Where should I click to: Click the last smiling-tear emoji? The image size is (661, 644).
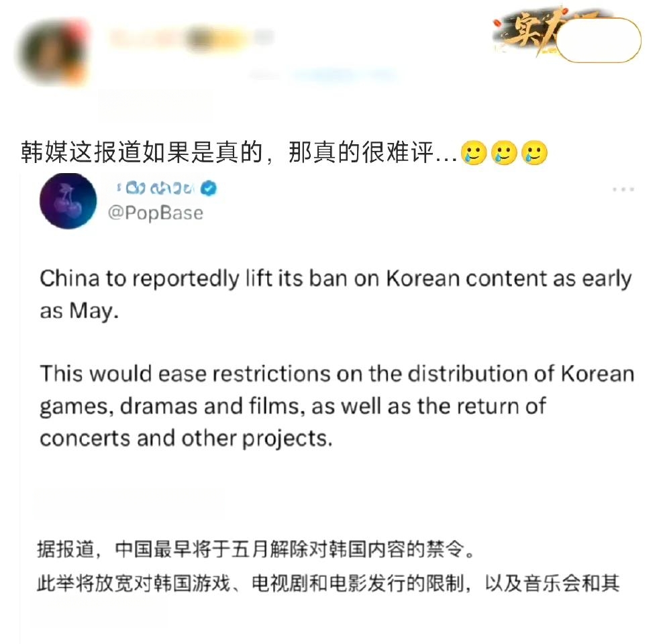(x=535, y=152)
